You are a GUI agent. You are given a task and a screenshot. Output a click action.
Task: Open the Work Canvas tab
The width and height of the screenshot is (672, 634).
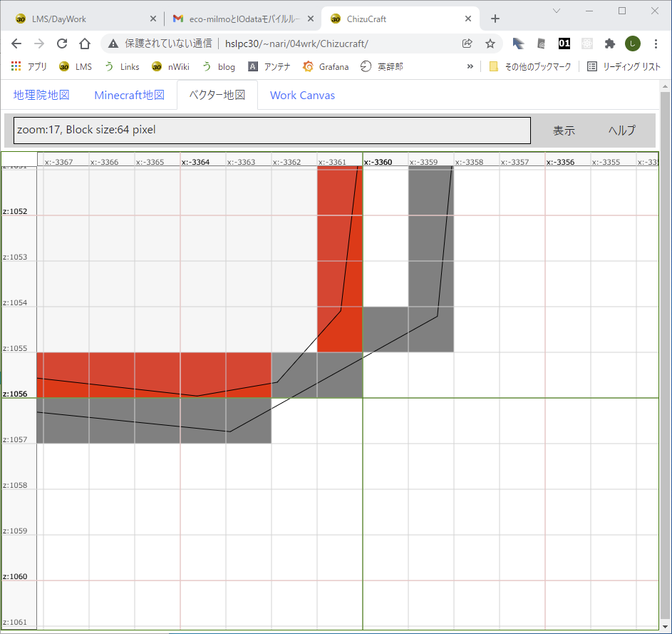coord(302,95)
